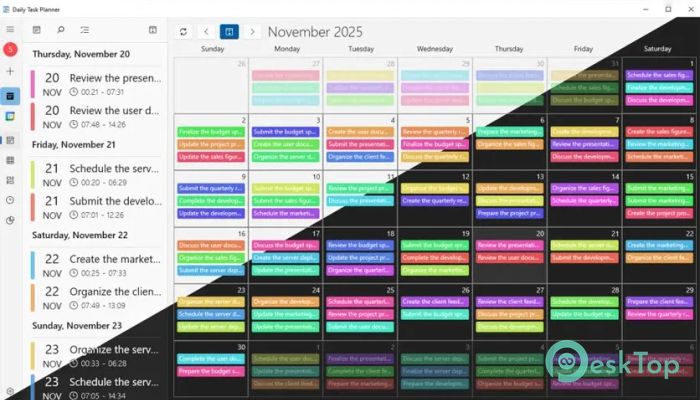The height and width of the screenshot is (400, 700).
Task: Open 'Review the presentati...' event on November 20 cell
Action: point(509,245)
